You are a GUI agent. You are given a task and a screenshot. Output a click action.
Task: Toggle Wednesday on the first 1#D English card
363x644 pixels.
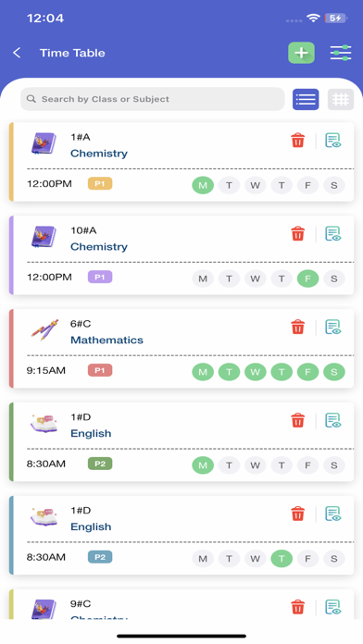click(x=256, y=465)
